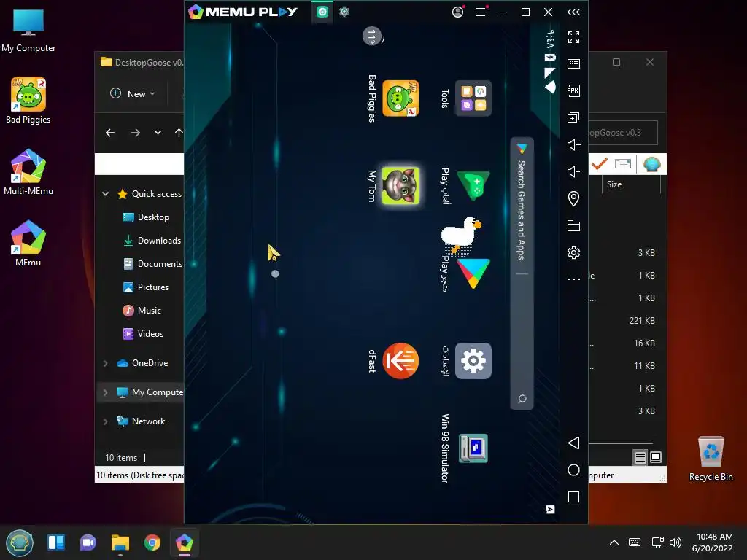Open the Tools folder in MEmu
The image size is (747, 560).
pyautogui.click(x=473, y=98)
